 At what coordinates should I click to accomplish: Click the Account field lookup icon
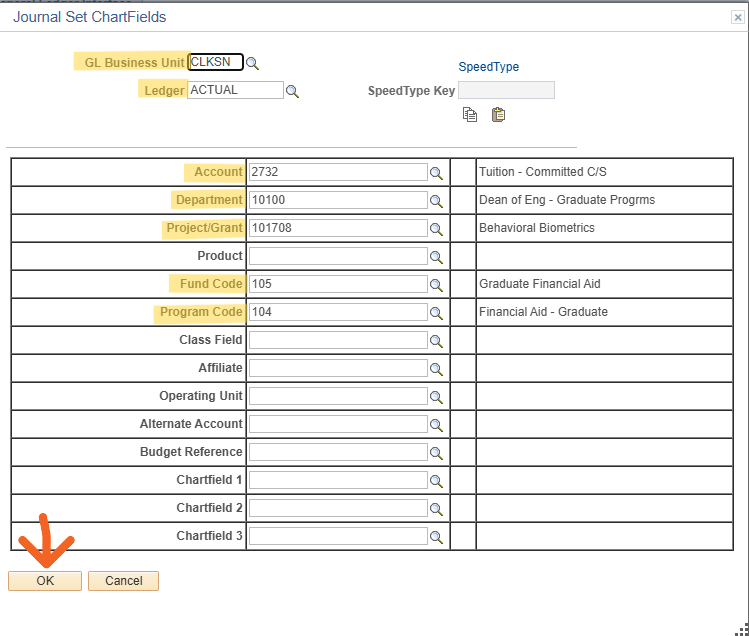(436, 173)
